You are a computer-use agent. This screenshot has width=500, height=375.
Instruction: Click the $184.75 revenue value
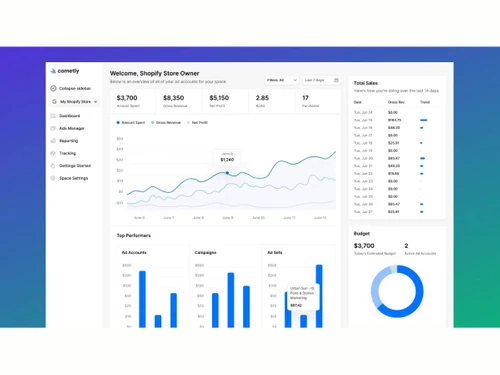coord(395,120)
